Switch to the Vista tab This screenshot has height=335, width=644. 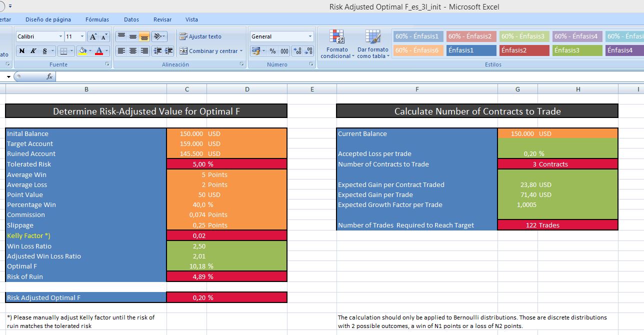point(191,19)
